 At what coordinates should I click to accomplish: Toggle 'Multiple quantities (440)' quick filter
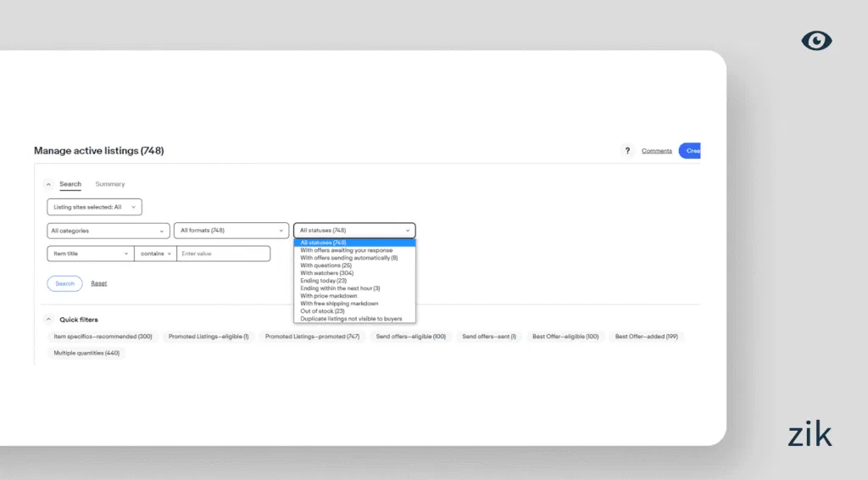[x=86, y=353]
